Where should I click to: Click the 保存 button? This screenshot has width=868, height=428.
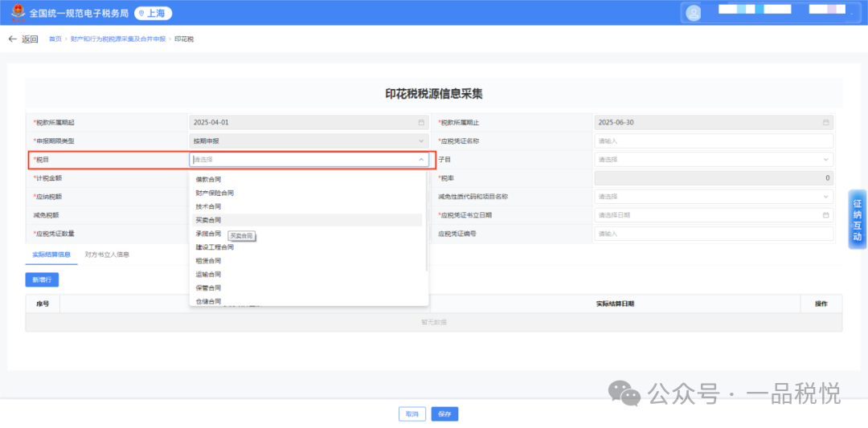point(444,414)
